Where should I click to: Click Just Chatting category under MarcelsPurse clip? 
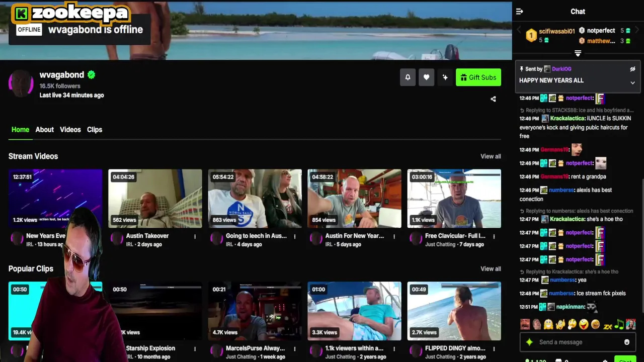click(241, 357)
